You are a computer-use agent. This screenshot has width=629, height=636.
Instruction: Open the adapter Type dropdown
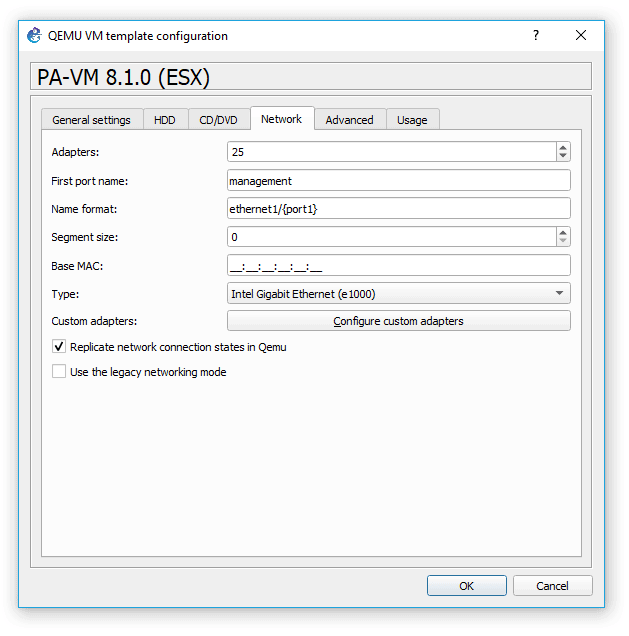click(x=399, y=294)
